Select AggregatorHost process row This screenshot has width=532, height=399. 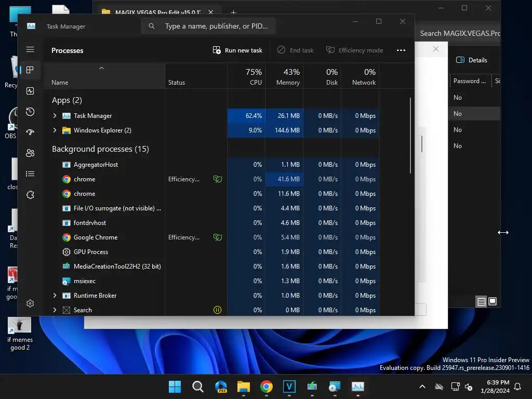click(211, 165)
